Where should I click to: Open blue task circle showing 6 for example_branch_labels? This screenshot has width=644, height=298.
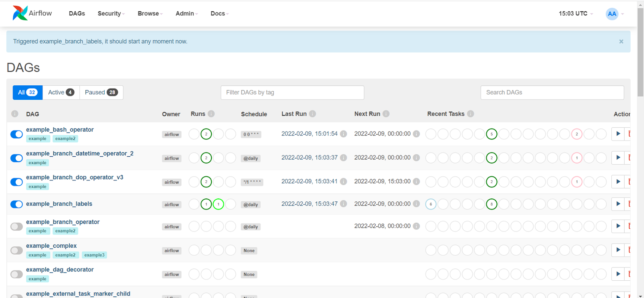coord(431,204)
